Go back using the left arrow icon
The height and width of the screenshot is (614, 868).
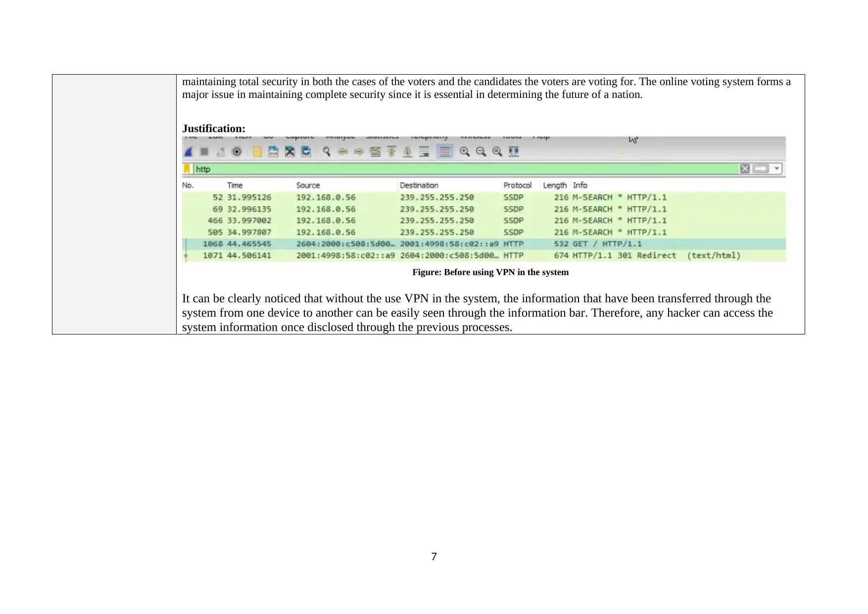pyautogui.click(x=342, y=151)
